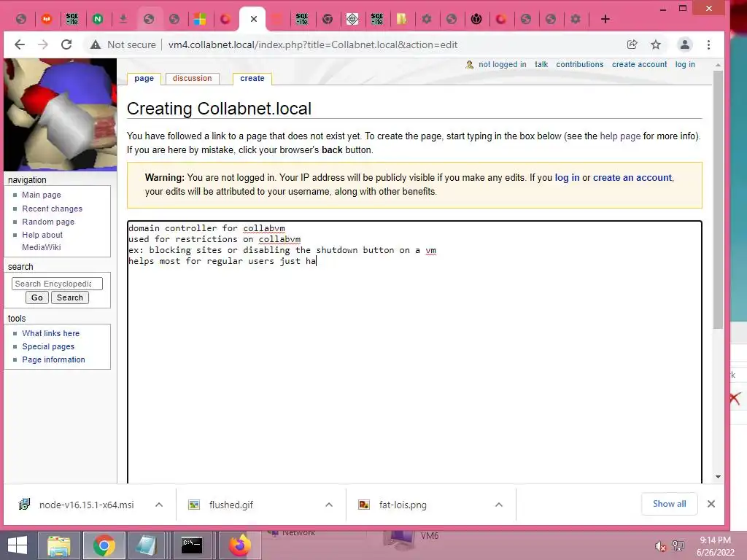This screenshot has width=747, height=560.
Task: Open the Not secure site info warning
Action: (123, 44)
